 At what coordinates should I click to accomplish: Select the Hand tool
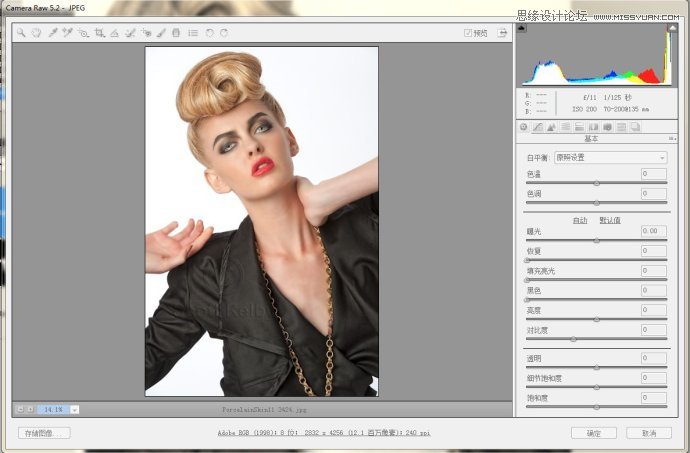(x=35, y=33)
